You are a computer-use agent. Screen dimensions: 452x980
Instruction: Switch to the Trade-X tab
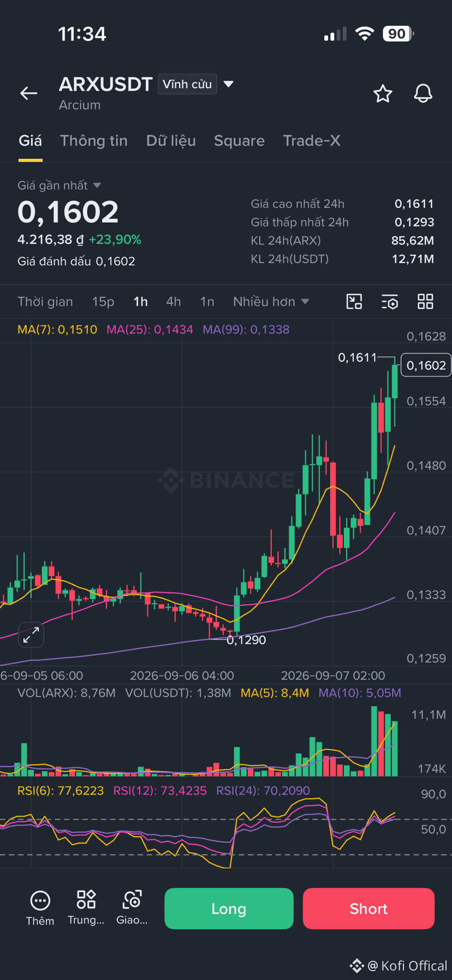(x=312, y=141)
